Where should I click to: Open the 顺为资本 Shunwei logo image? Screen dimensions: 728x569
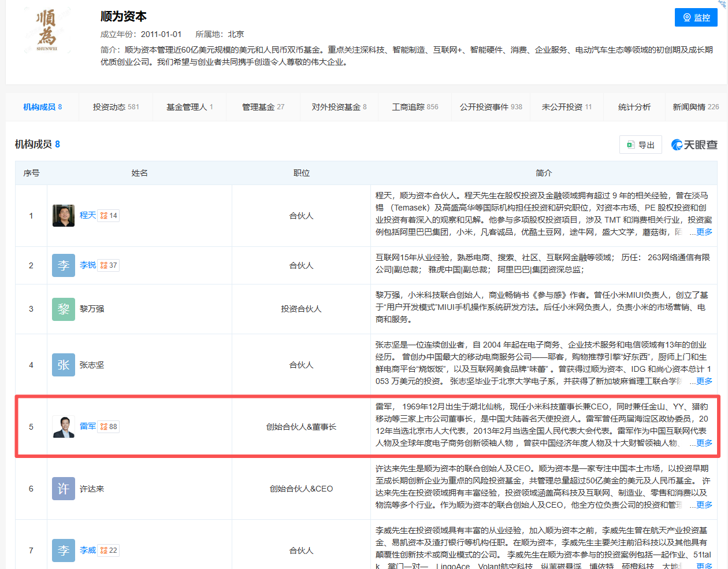47,31
